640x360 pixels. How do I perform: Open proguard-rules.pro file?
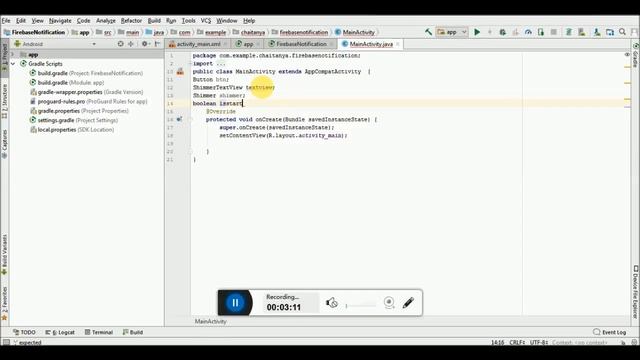[x=88, y=101]
